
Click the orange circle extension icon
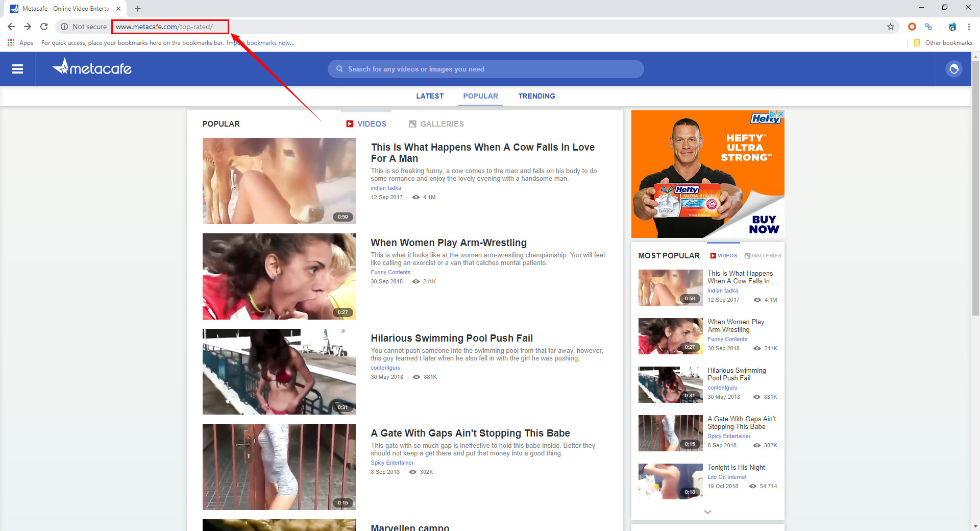[x=912, y=27]
